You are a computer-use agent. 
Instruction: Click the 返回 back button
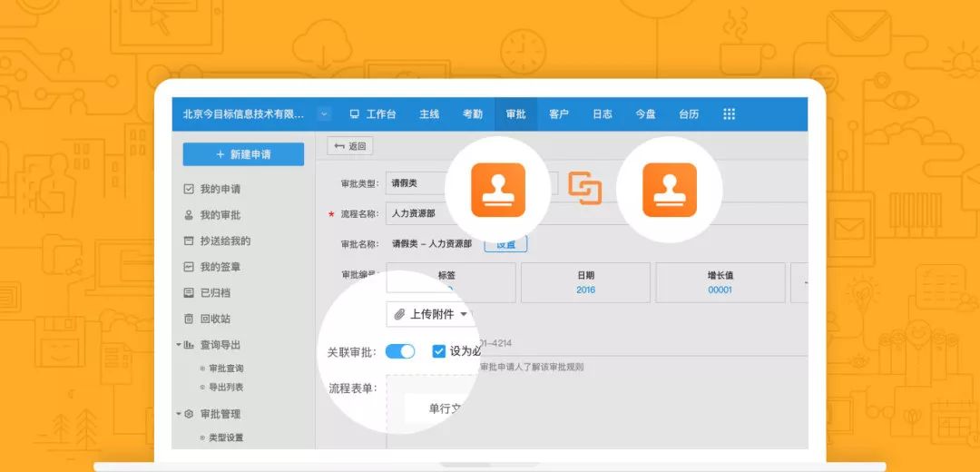pos(350,146)
